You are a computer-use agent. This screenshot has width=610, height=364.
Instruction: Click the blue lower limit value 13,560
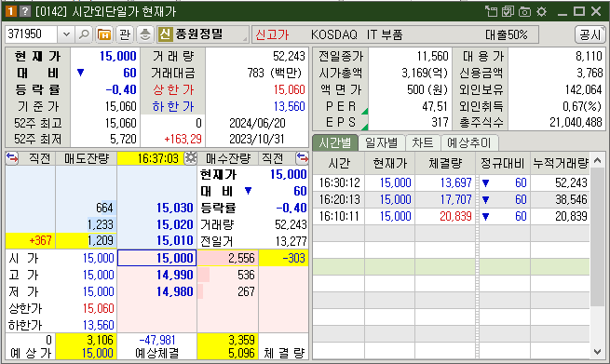(289, 106)
